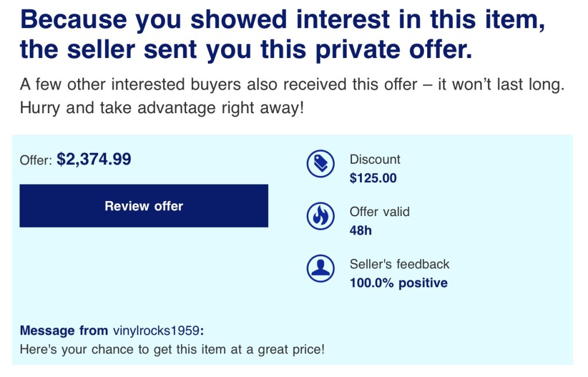Screen dimensions: 588x377
Task: Click "the seller sent you" heading line
Action: pyautogui.click(x=246, y=50)
